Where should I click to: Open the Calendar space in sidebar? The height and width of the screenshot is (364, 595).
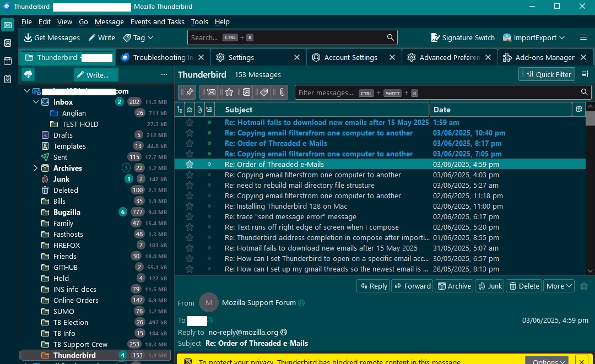pos(8,61)
